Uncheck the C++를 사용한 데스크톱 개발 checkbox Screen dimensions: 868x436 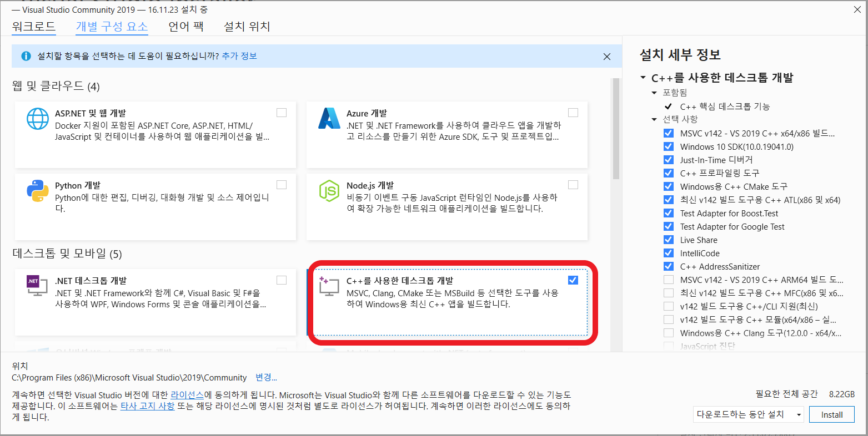(573, 280)
